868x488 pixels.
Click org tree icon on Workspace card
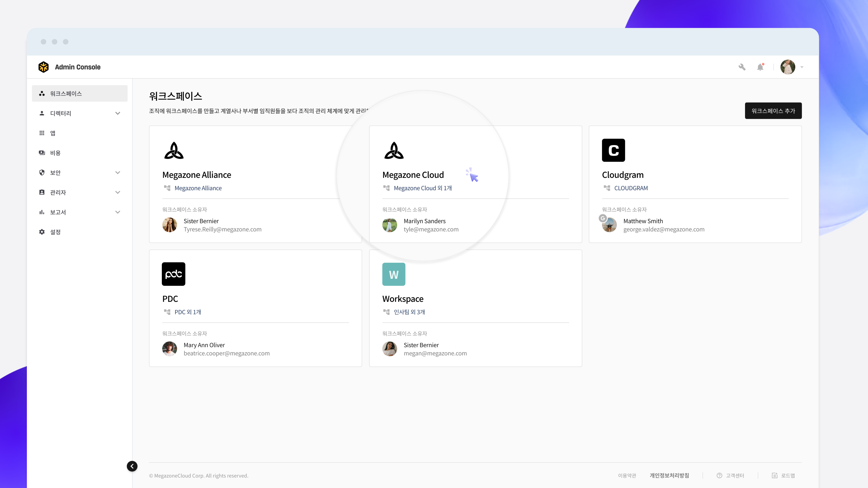[x=387, y=312]
